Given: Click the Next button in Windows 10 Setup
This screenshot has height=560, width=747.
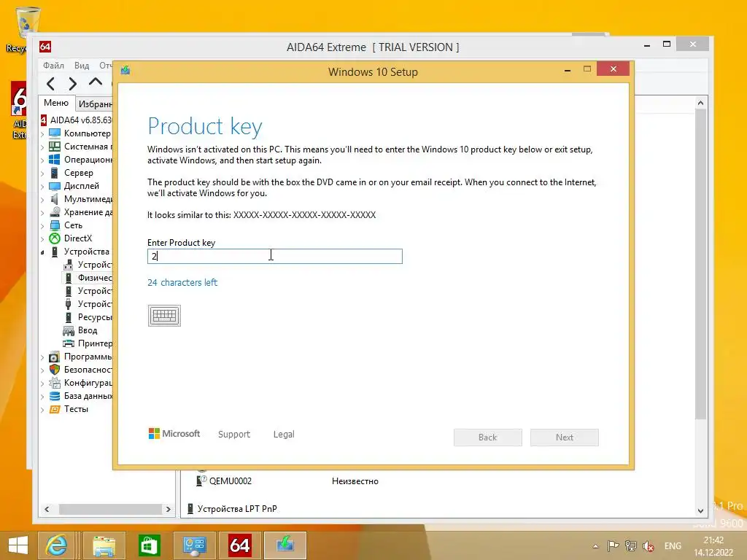Looking at the screenshot, I should point(565,437).
